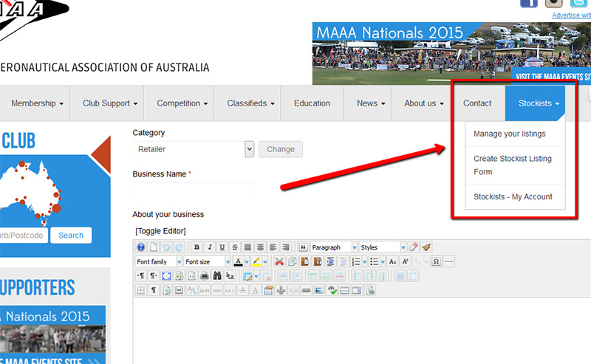Expand the Insert Table arrow
This screenshot has width=591, height=364.
click(x=256, y=276)
